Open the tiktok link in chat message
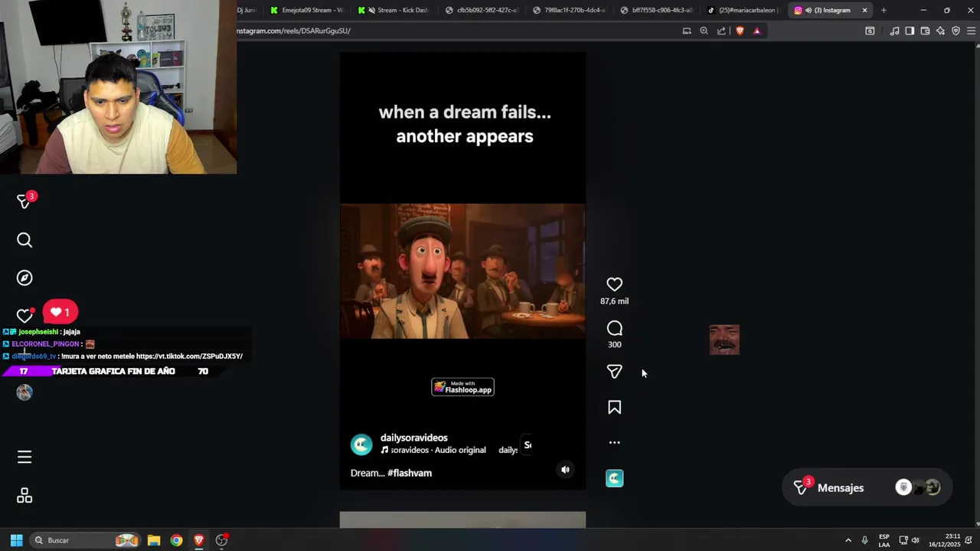This screenshot has width=980, height=551. point(189,356)
